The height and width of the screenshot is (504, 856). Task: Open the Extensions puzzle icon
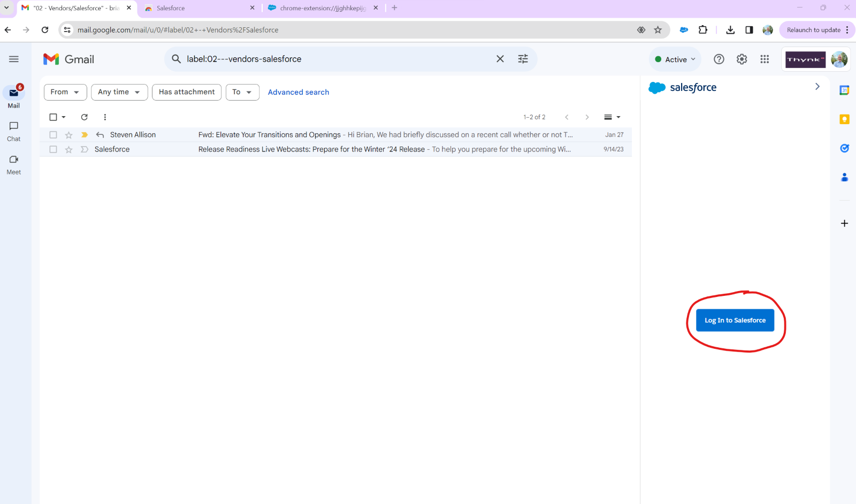pos(703,30)
